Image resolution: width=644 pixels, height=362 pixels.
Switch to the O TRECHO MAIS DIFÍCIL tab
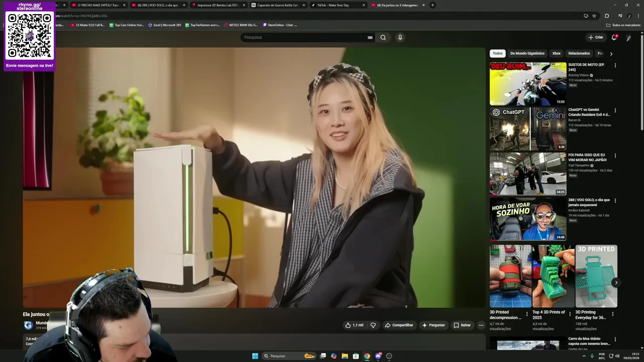click(99, 5)
